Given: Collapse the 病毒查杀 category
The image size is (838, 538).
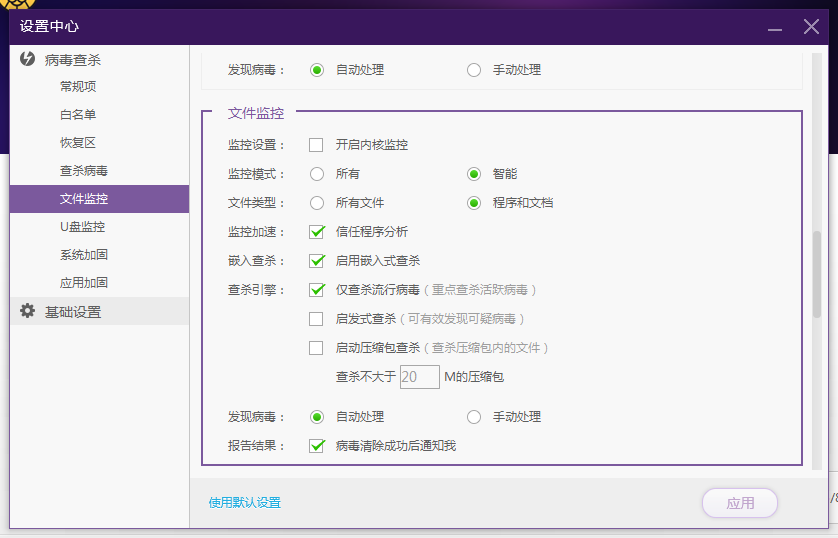Looking at the screenshot, I should tap(72, 60).
